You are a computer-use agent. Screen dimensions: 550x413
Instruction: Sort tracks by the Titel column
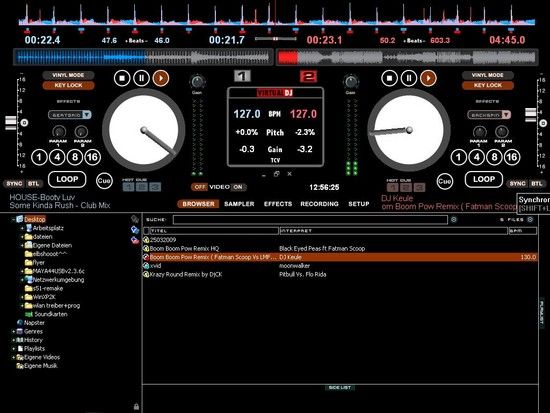pyautogui.click(x=214, y=231)
